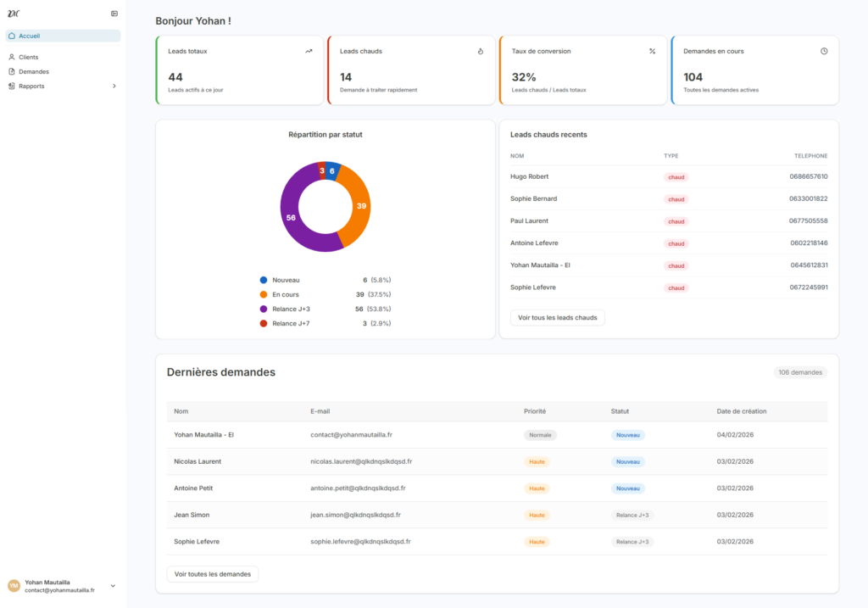Expand the Rapports submenu chevron
This screenshot has width=868, height=608.
(114, 86)
